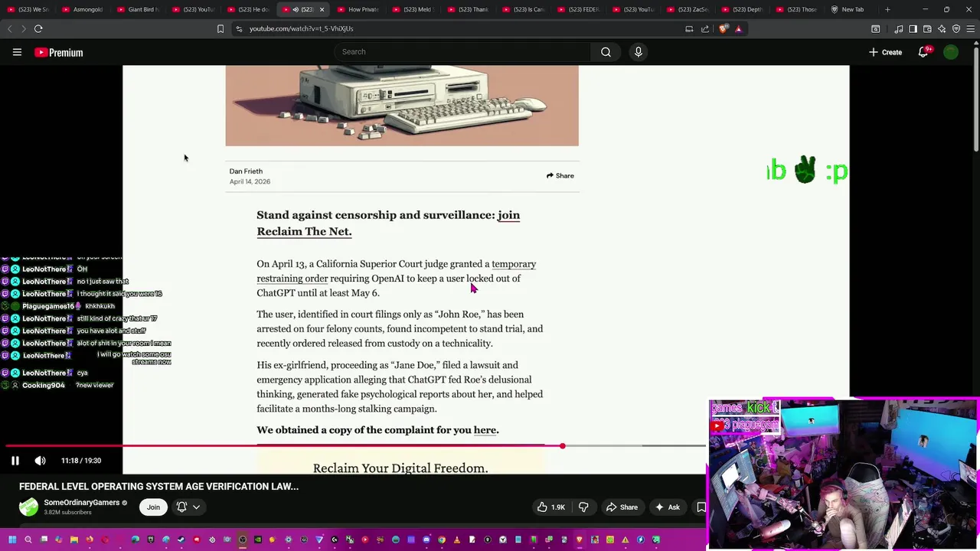Like the video
Image resolution: width=980 pixels, height=551 pixels.
550,507
